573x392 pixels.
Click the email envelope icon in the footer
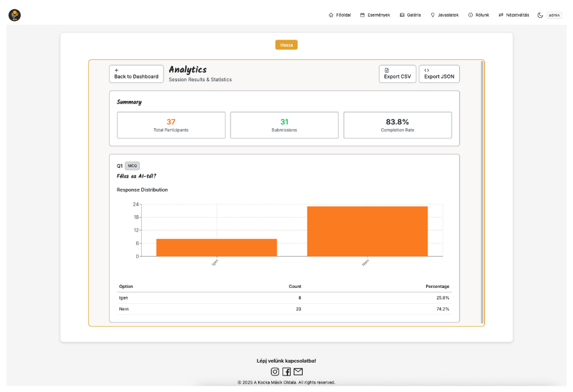(298, 372)
